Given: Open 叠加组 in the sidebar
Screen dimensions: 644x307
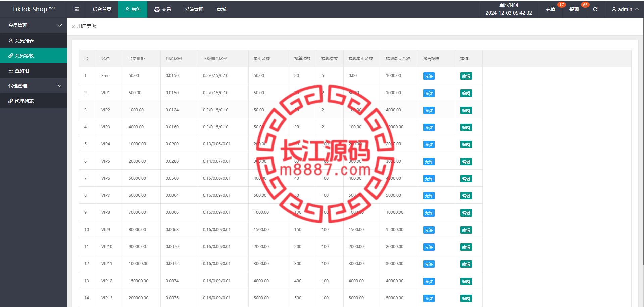Looking at the screenshot, I should 34,71.
